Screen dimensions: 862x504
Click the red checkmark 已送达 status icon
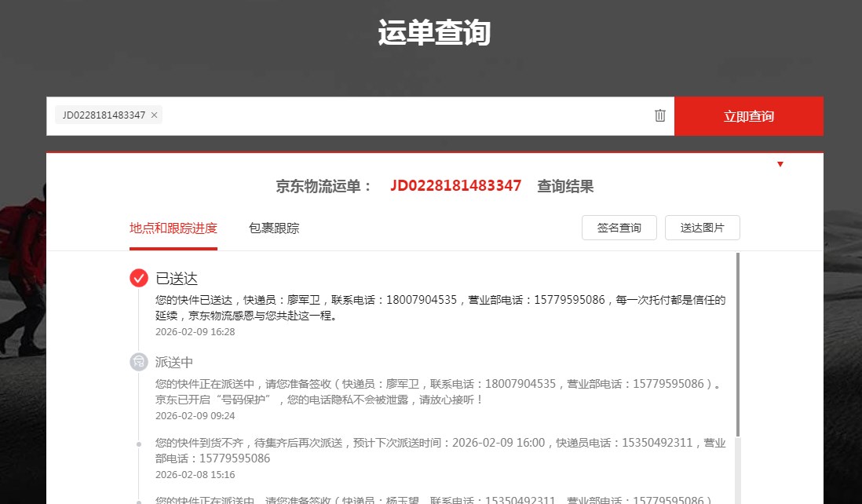[x=139, y=278]
